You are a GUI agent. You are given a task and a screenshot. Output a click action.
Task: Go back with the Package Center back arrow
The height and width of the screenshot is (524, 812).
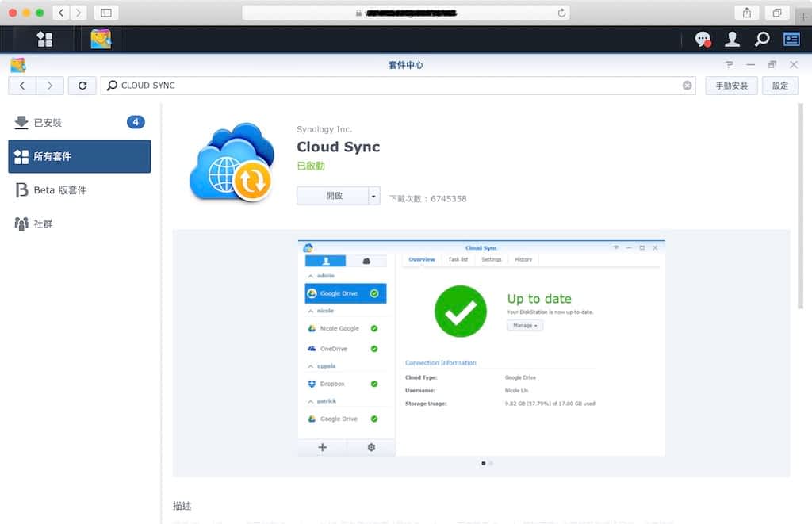tap(22, 86)
